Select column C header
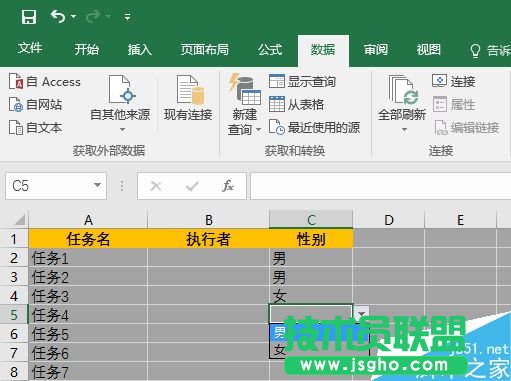This screenshot has width=511, height=381. click(x=311, y=220)
